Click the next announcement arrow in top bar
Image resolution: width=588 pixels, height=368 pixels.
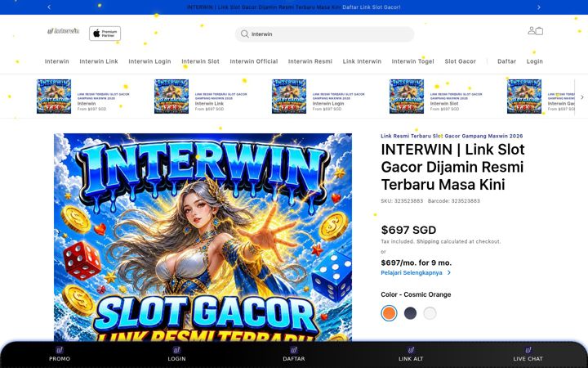[x=539, y=7]
